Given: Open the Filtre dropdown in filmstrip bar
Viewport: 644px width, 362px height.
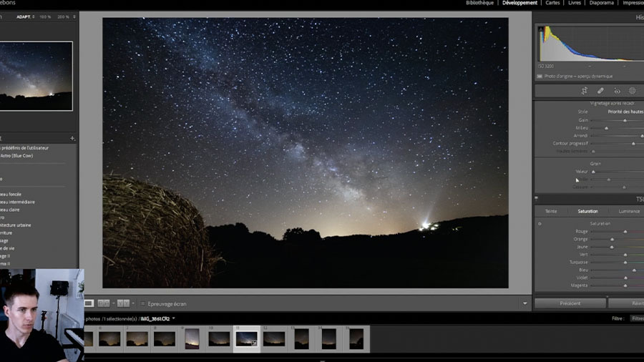Looking at the screenshot, I should coord(638,318).
